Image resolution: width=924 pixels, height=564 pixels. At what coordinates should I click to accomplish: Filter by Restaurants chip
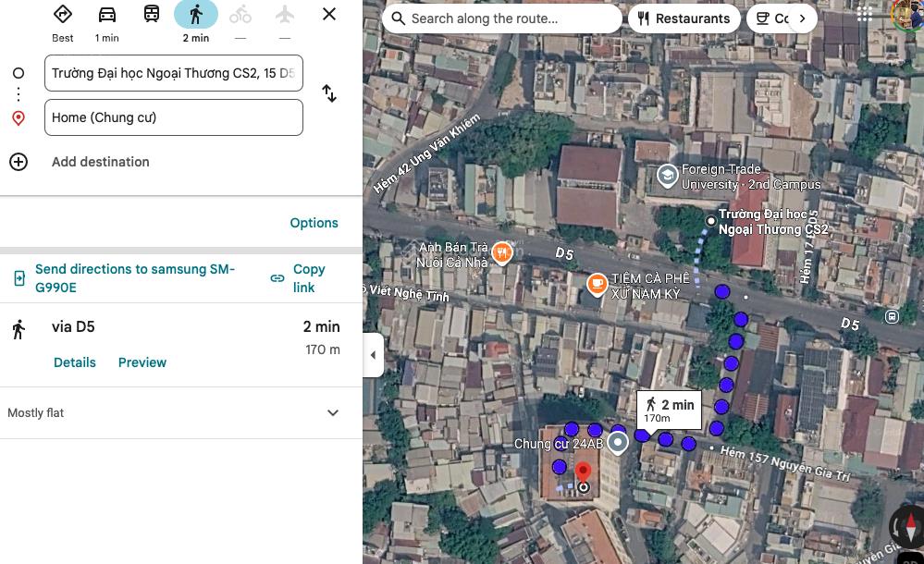tap(684, 18)
